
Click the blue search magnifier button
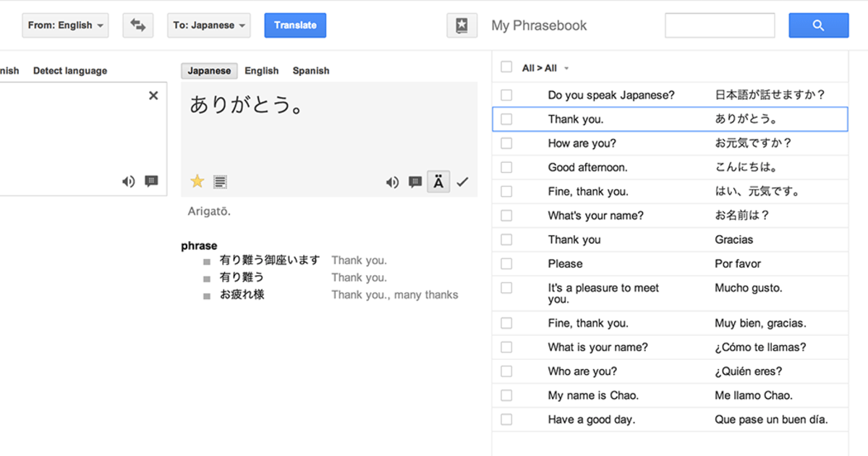point(818,25)
